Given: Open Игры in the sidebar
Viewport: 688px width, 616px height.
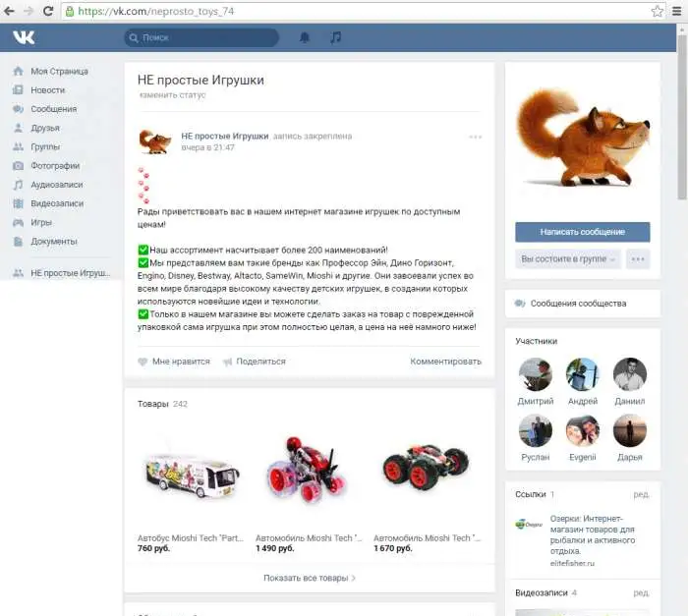Looking at the screenshot, I should (x=41, y=222).
